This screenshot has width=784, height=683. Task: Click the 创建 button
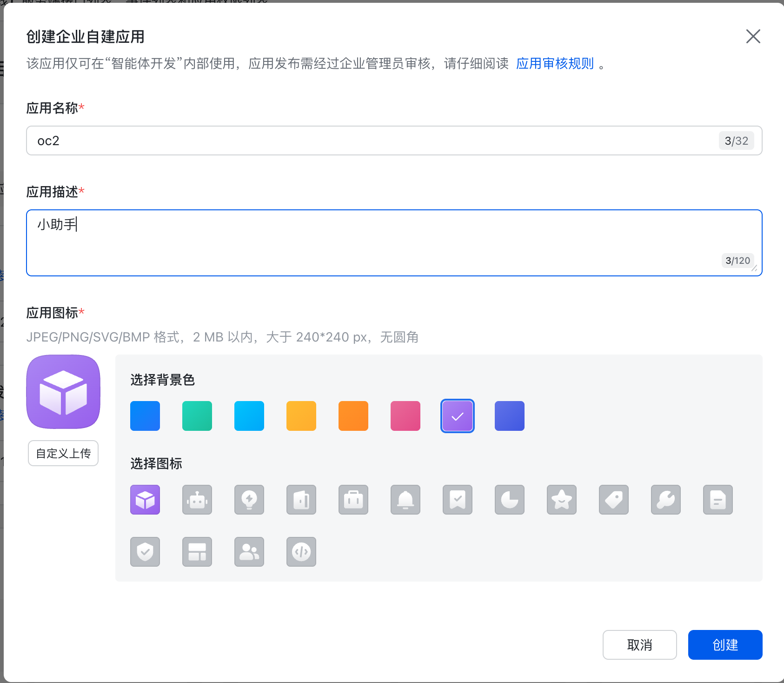(x=725, y=645)
